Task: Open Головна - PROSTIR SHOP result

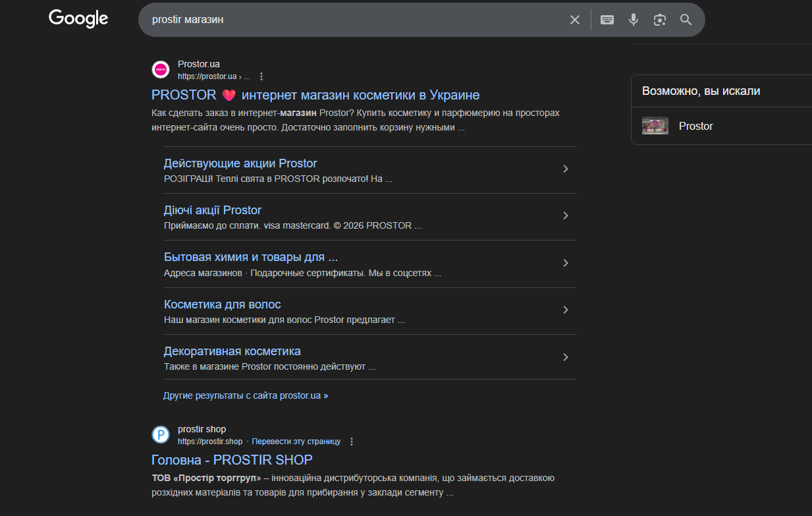Action: pos(232,460)
